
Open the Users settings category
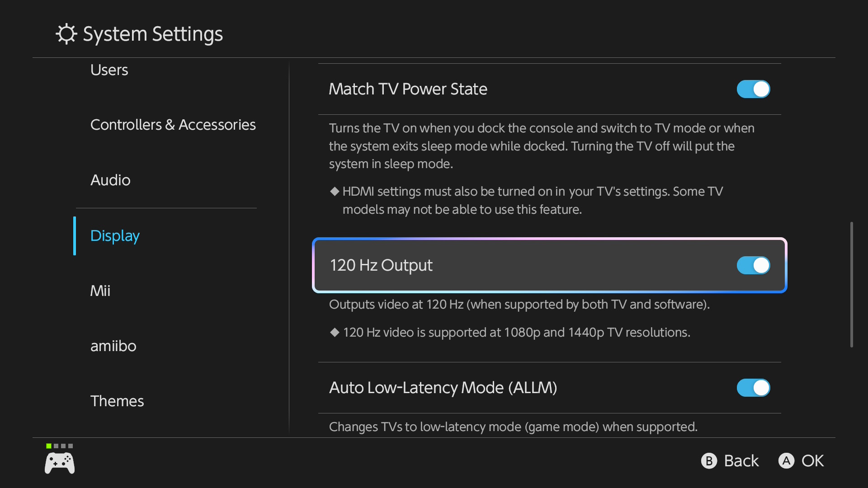109,70
